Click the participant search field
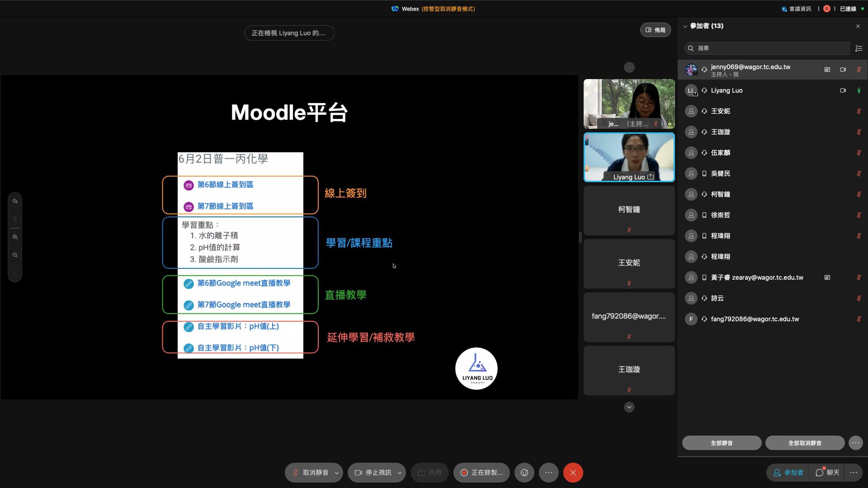Screen dimensions: 868x488 coord(767,48)
